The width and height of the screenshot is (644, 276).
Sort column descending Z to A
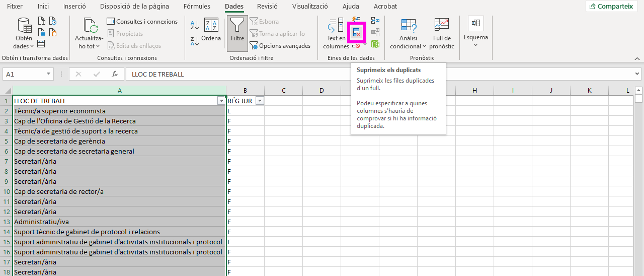194,41
